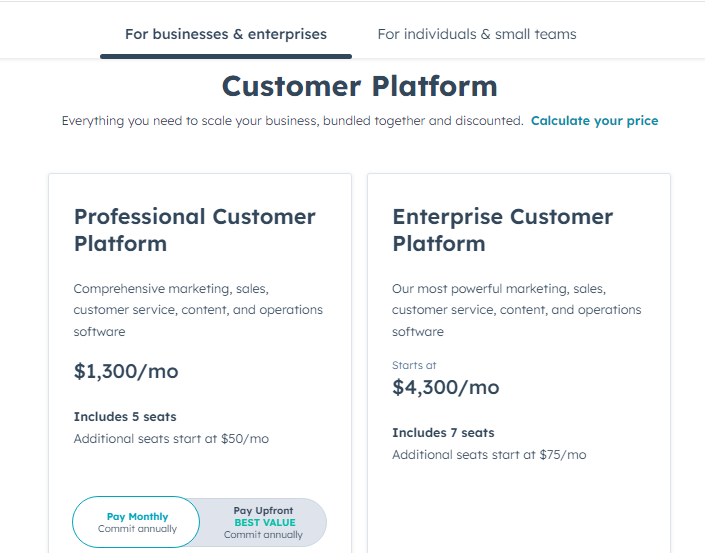
Task: Click the Our most powerful marketing description
Action: 517,310
